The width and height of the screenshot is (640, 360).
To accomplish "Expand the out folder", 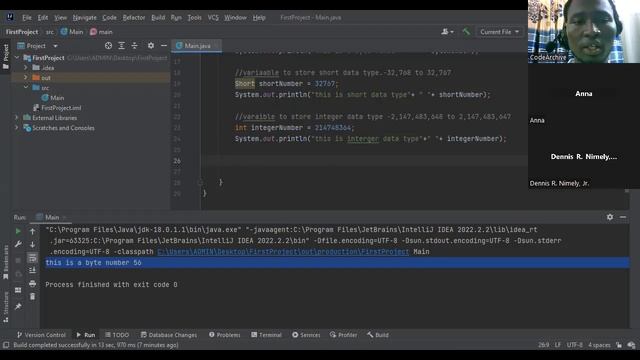I will 26,78.
